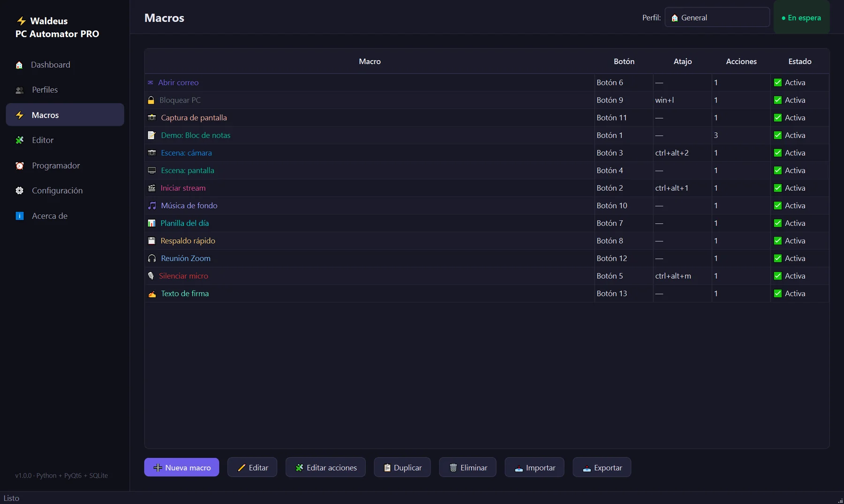Click the lightning bolt logo next to Waldeus

coord(21,21)
